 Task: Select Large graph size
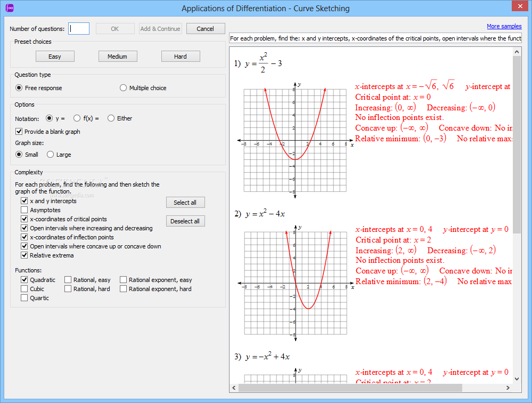pyautogui.click(x=59, y=155)
